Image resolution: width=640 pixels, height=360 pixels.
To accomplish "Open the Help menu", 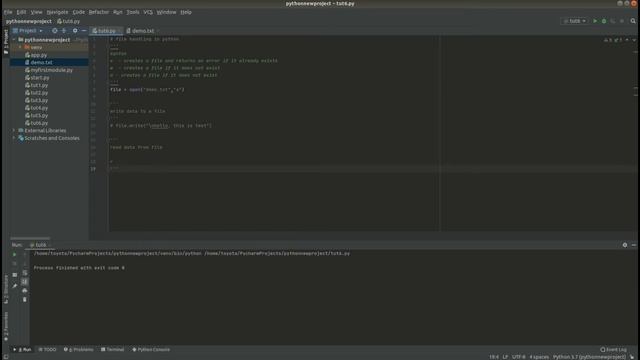I will tap(186, 12).
